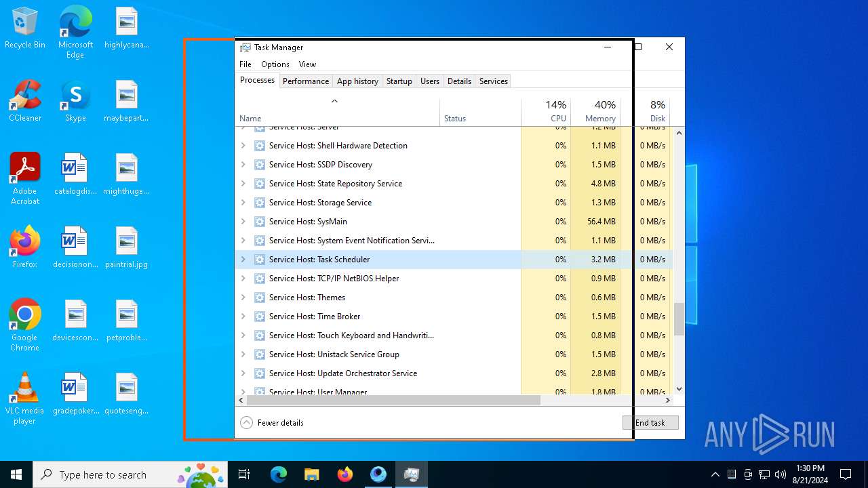868x488 pixels.
Task: Sort by the Status column header
Action: [x=480, y=112]
